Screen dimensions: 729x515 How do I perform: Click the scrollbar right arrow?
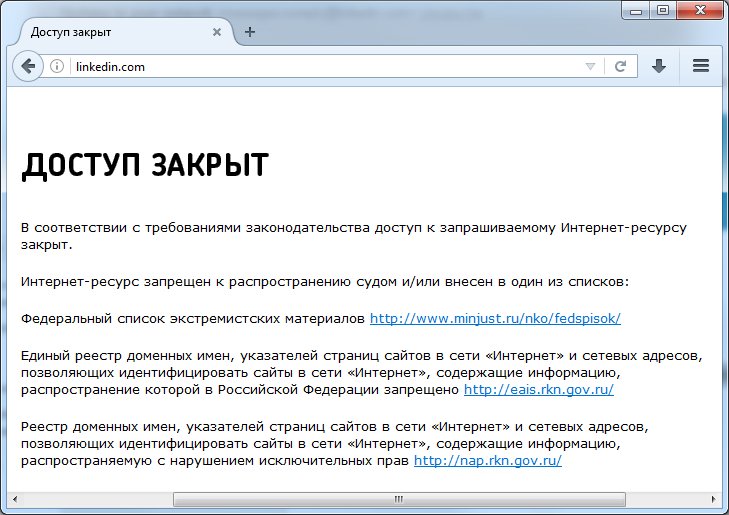click(714, 500)
